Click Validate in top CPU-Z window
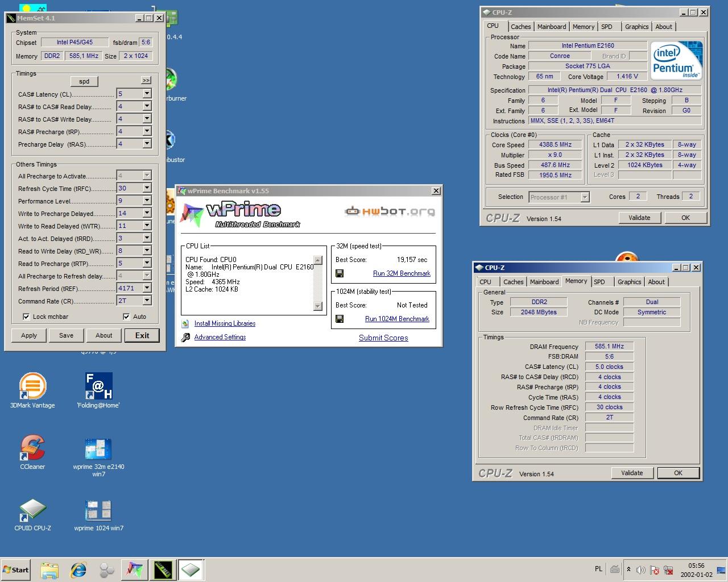The width and height of the screenshot is (728, 582). point(639,218)
